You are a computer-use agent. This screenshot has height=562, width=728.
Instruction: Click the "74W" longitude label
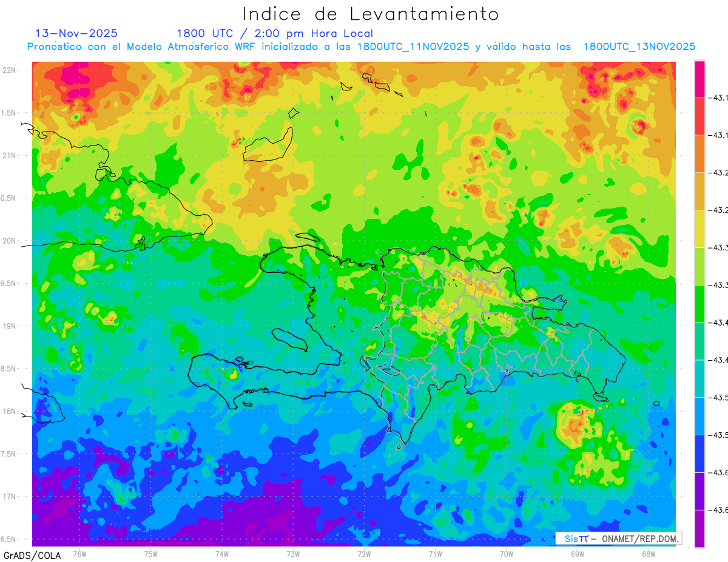(x=222, y=554)
